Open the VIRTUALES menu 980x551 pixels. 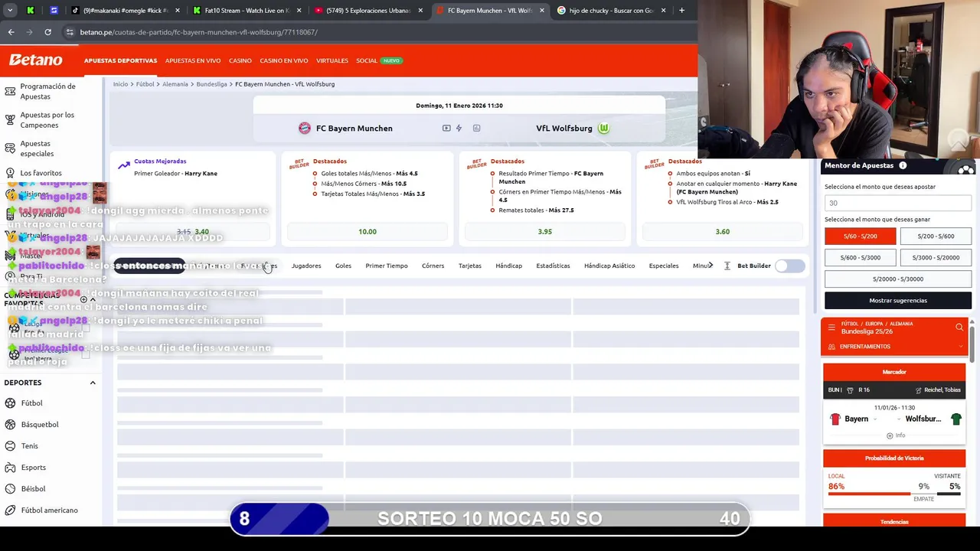[x=332, y=60]
